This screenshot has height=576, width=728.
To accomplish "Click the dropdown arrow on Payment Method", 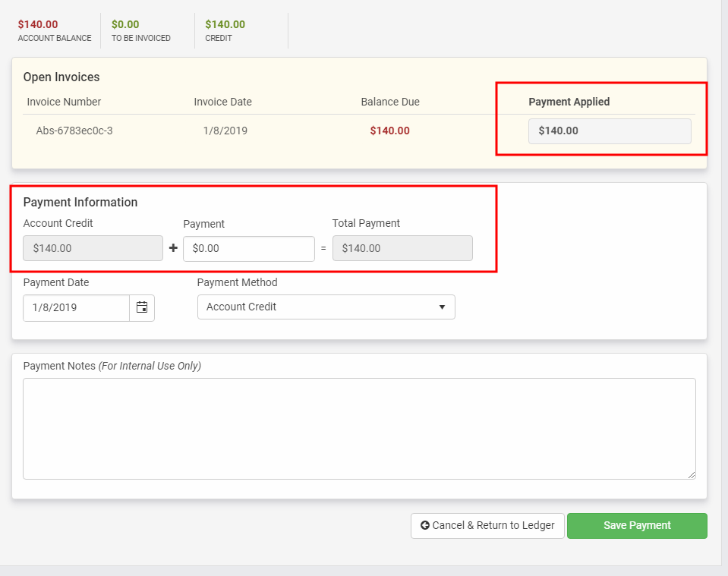I will point(443,307).
